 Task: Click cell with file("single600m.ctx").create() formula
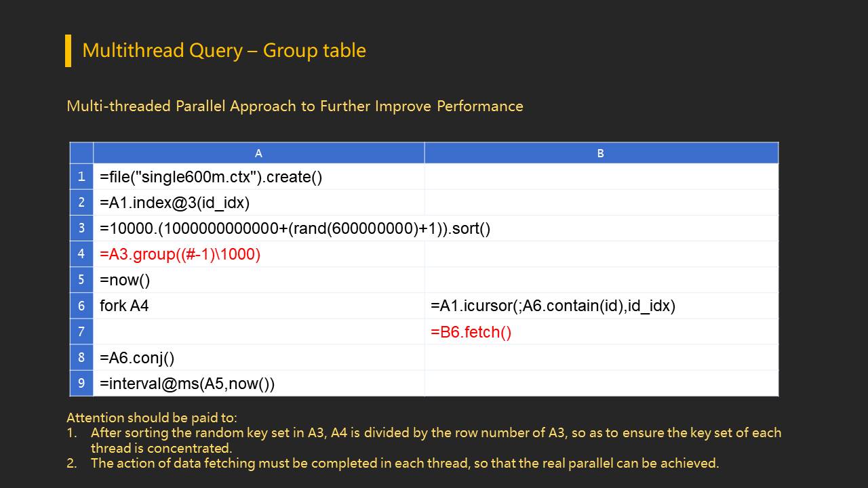tap(211, 177)
